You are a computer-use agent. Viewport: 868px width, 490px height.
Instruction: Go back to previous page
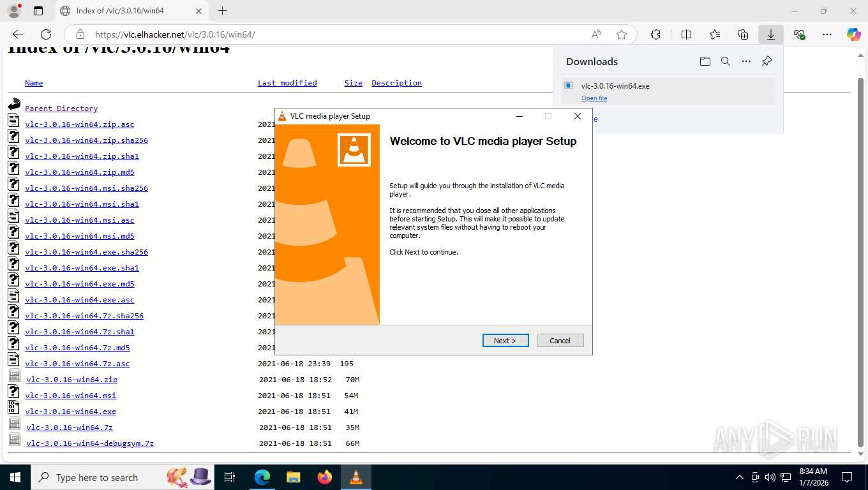[18, 34]
